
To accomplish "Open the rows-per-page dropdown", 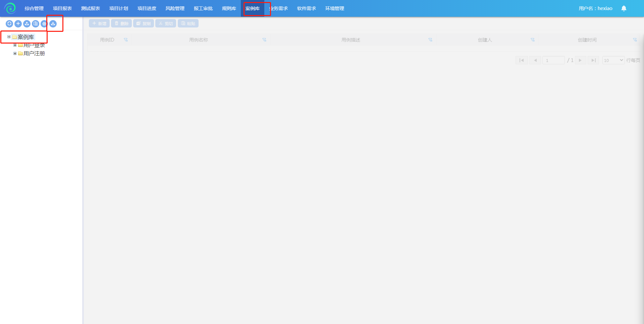I will tap(613, 60).
